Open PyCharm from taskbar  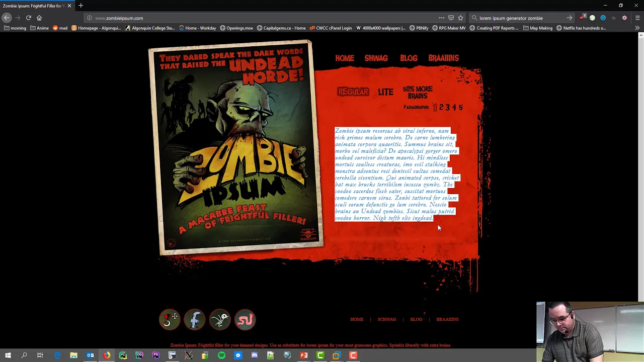click(123, 355)
